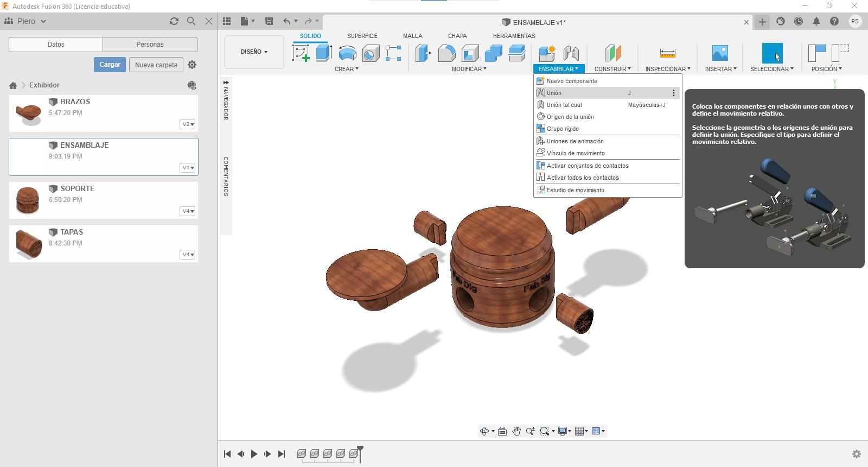Select the Extrude tool icon
This screenshot has height=467, width=868.
coord(324,53)
